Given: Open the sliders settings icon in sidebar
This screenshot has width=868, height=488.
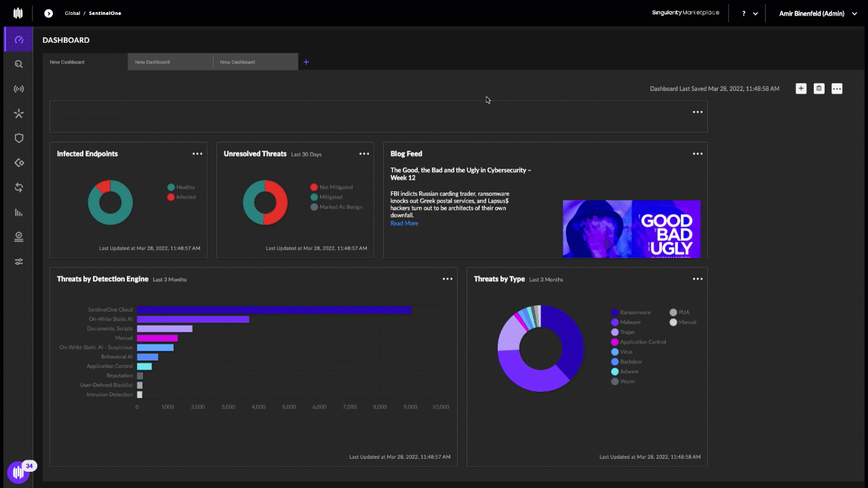Looking at the screenshot, I should pos(18,262).
